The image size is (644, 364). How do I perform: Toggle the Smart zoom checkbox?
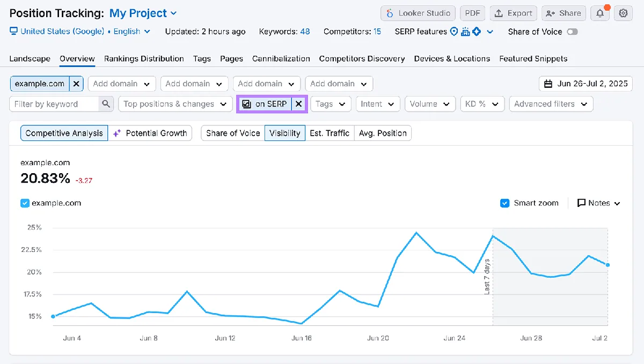pos(504,203)
